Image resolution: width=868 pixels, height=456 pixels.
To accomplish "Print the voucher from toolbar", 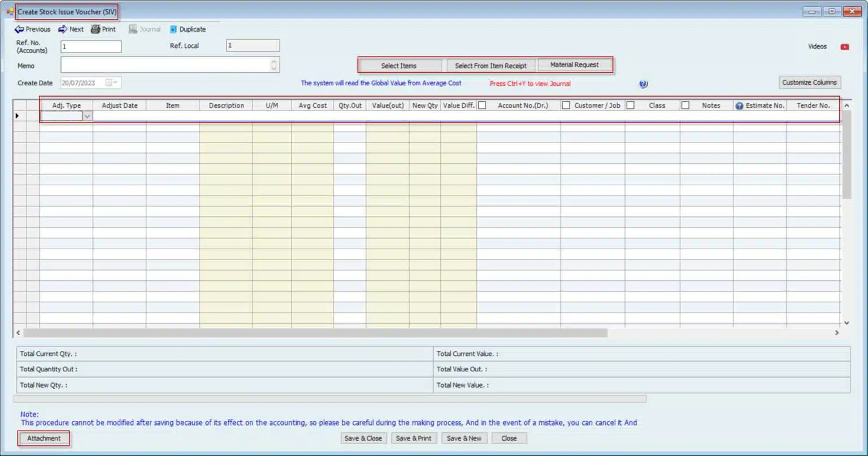I will pyautogui.click(x=103, y=29).
